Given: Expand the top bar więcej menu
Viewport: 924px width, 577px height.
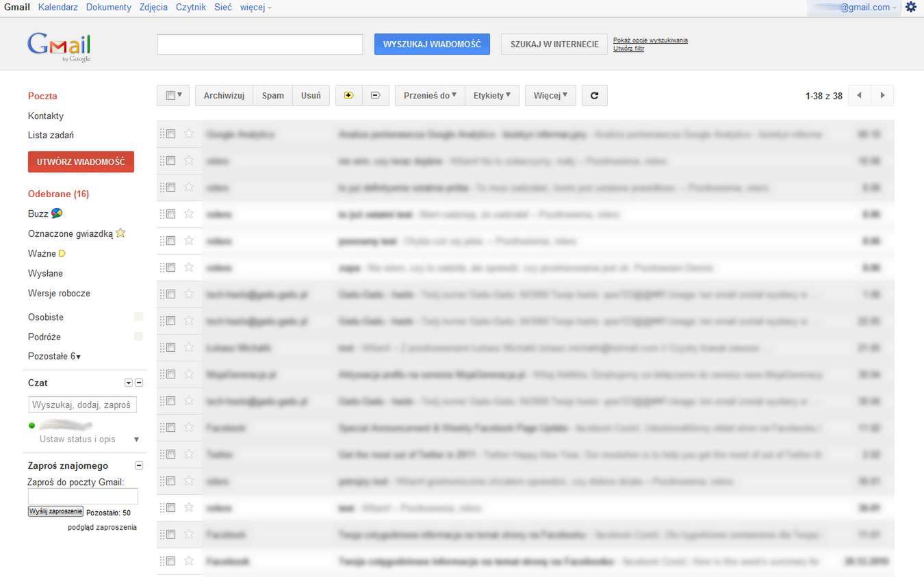Looking at the screenshot, I should 256,8.
